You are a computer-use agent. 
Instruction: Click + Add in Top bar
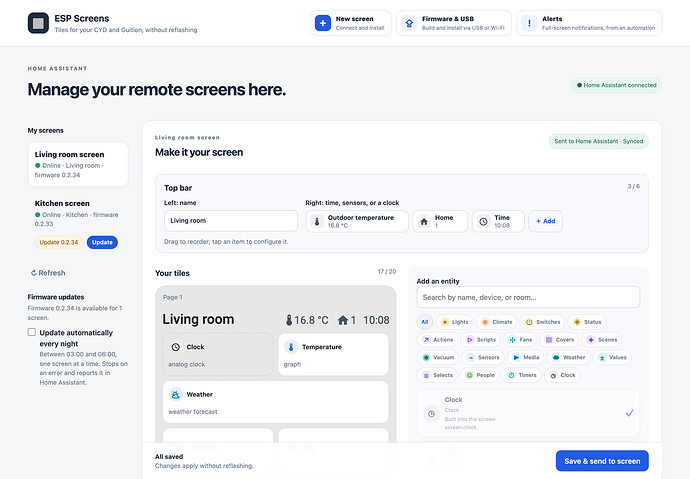click(545, 221)
